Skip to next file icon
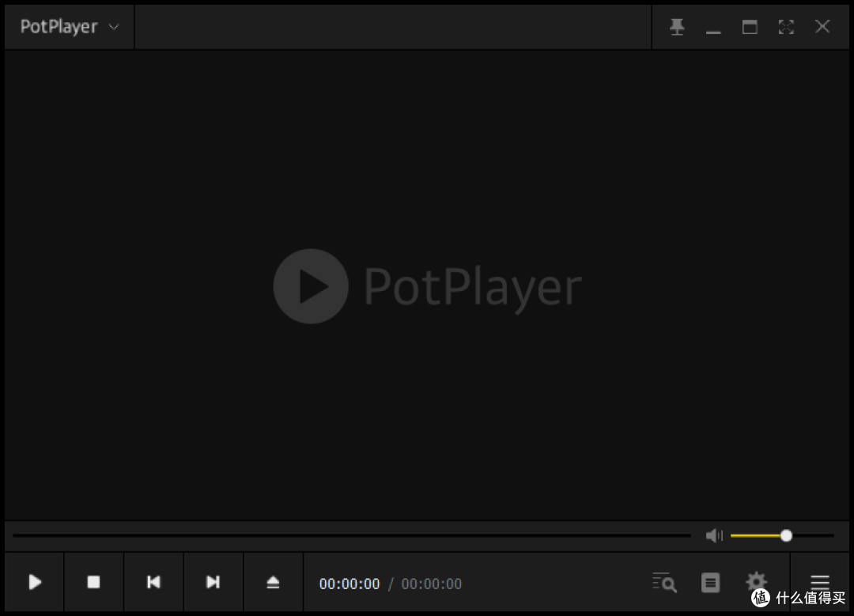854x616 pixels. [213, 583]
